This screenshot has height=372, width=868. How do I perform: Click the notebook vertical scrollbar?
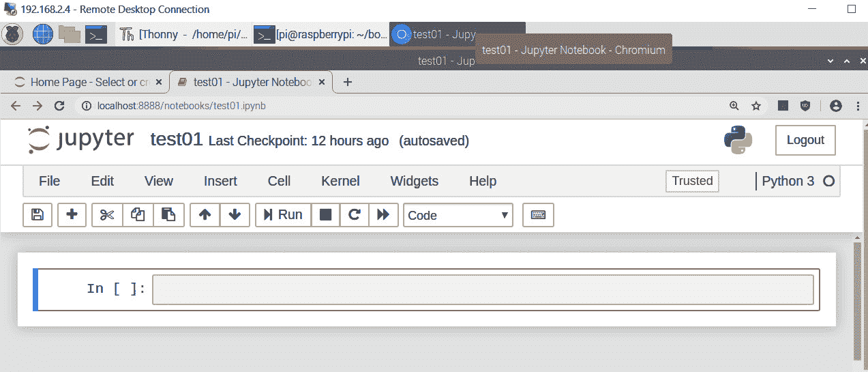tap(858, 300)
